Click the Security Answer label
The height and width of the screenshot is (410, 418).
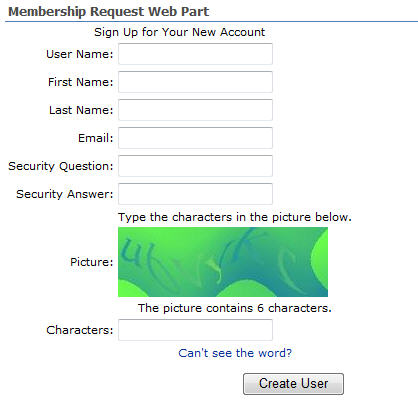click(65, 194)
